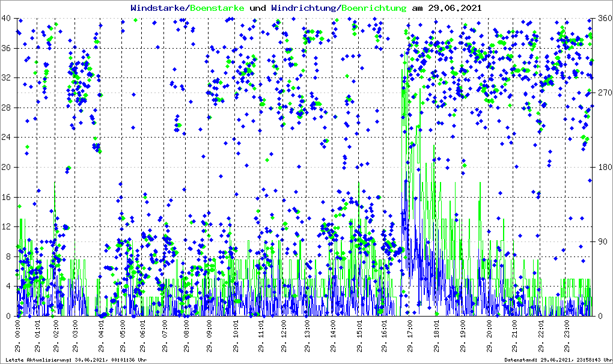Click the '12' value on the left axis
Screen dimensions: 613x364
(7, 226)
